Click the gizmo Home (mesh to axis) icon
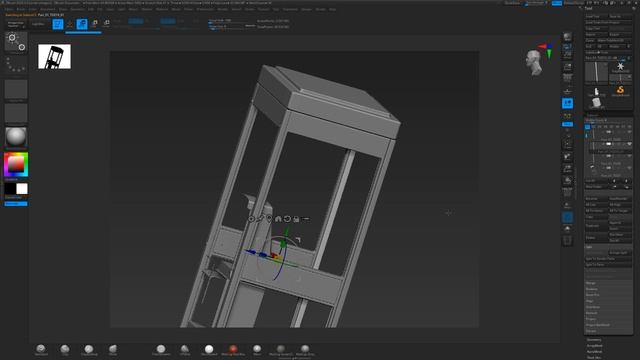 point(278,219)
